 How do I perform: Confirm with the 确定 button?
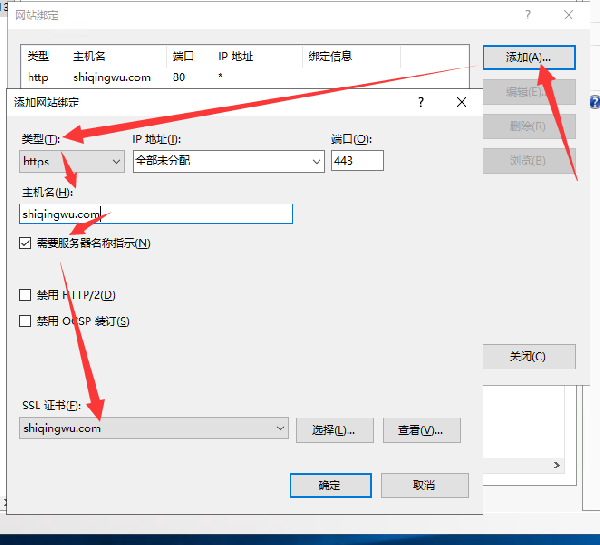pyautogui.click(x=331, y=485)
